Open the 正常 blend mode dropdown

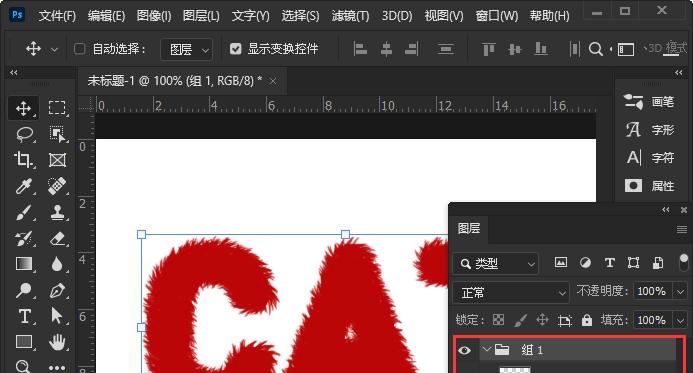511,293
